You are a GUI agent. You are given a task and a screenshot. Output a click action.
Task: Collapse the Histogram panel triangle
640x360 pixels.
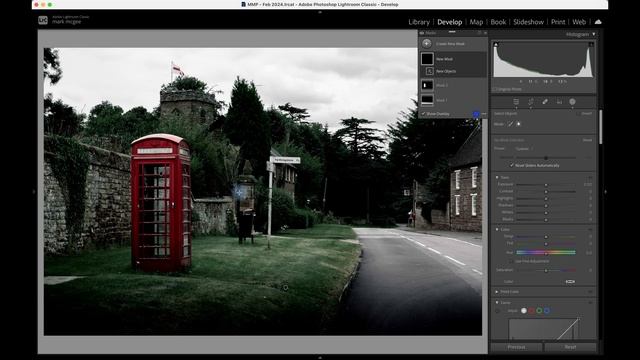pyautogui.click(x=594, y=34)
